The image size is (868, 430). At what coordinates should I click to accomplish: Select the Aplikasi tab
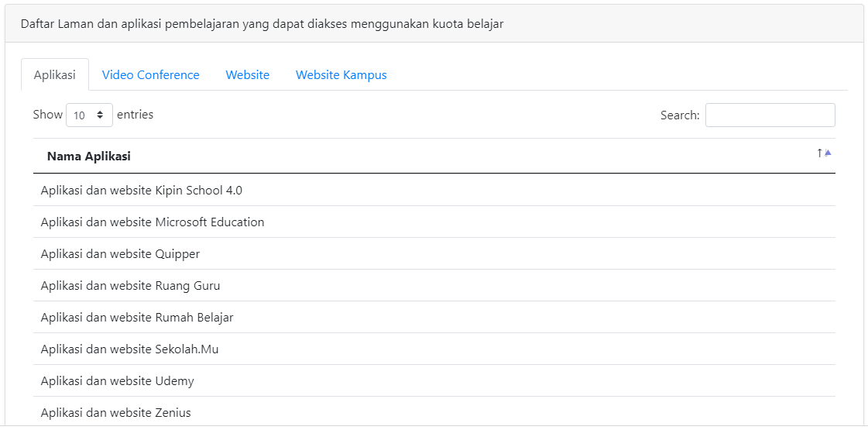pos(55,75)
